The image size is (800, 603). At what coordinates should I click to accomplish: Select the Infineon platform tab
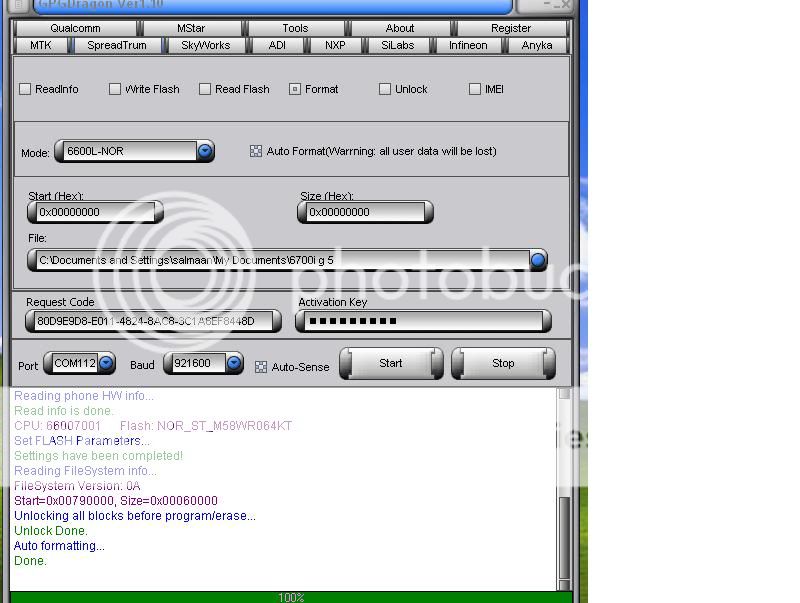point(468,45)
